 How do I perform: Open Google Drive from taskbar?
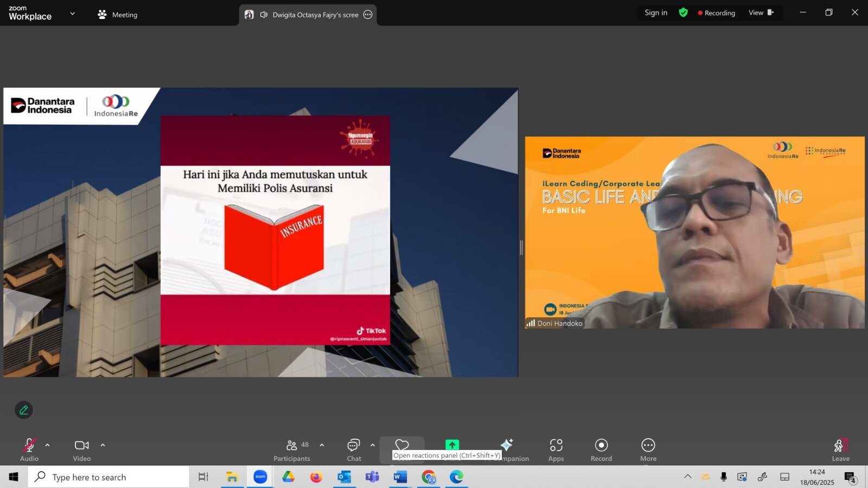(288, 477)
